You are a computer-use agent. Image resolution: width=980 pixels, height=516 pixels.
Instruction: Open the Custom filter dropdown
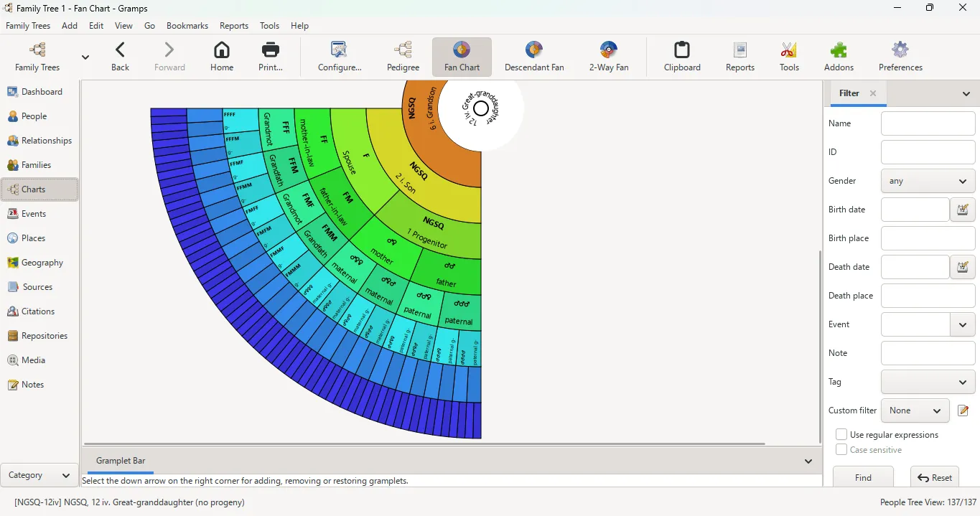[x=915, y=411]
